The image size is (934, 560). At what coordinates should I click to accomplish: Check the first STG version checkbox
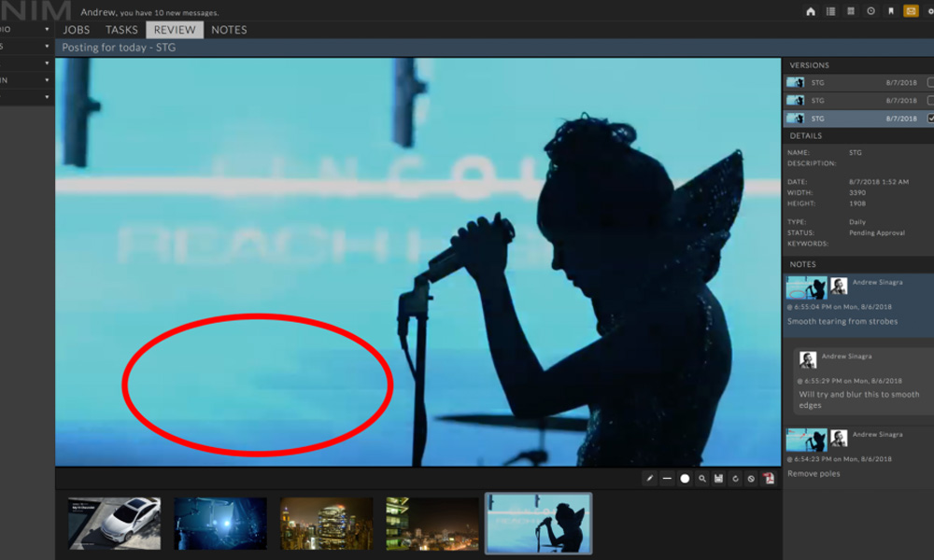click(x=930, y=82)
